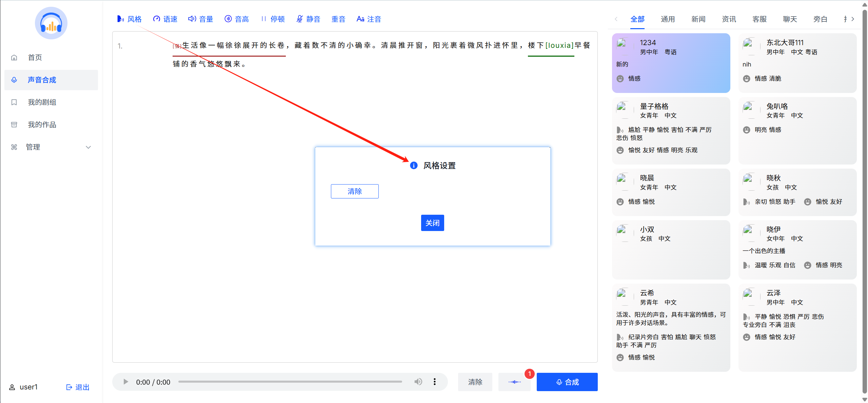Click the page vertical scrollbar
This screenshot has height=403, width=868.
[x=865, y=201]
